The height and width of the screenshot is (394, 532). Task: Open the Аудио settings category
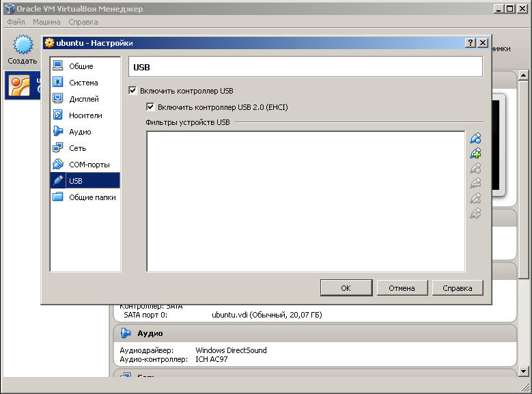click(x=85, y=132)
